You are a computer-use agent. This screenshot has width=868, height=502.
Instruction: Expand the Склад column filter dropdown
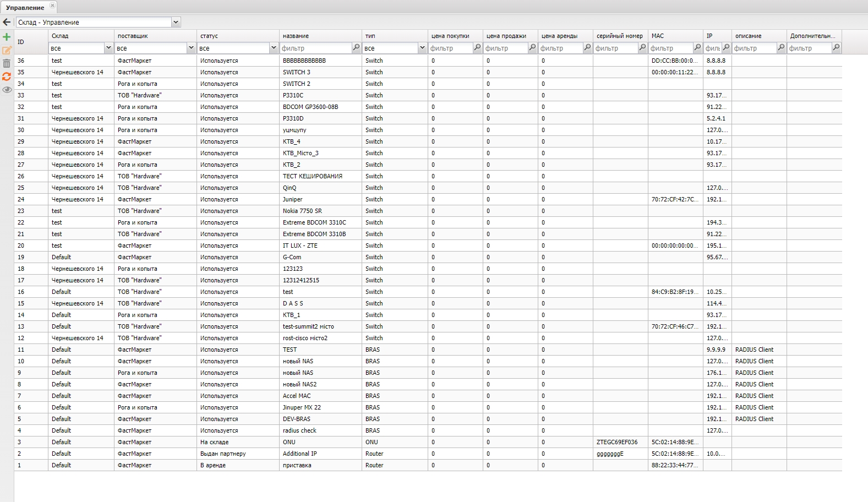tap(108, 48)
